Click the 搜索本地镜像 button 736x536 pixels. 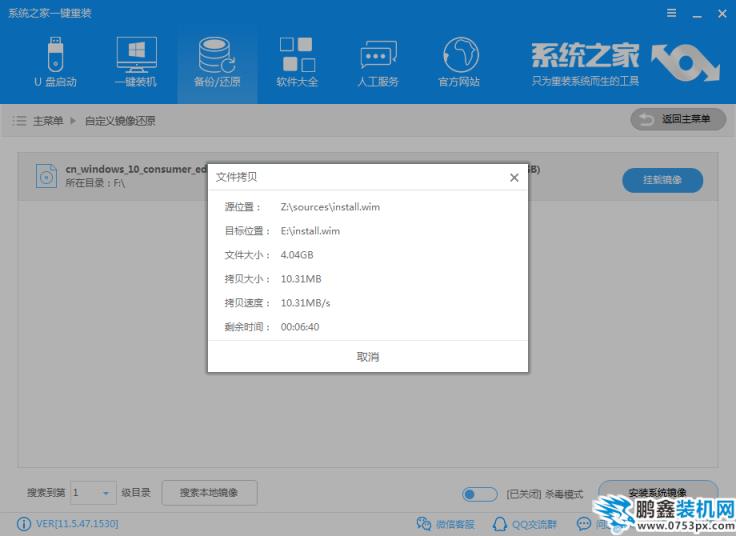(209, 493)
